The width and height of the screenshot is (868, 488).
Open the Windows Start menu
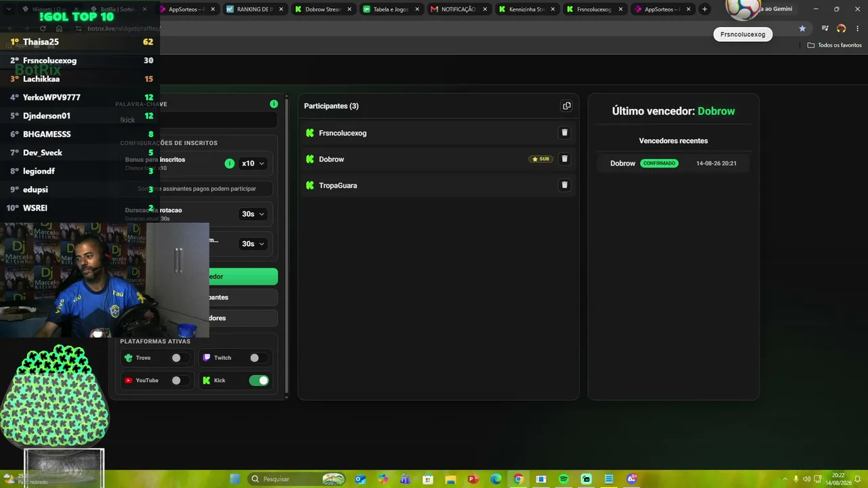tap(235, 479)
